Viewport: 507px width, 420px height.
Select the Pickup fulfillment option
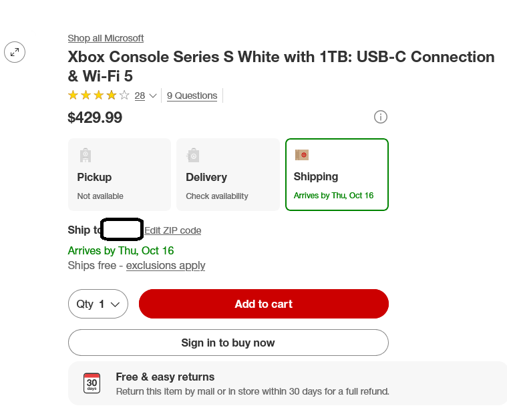(x=120, y=175)
